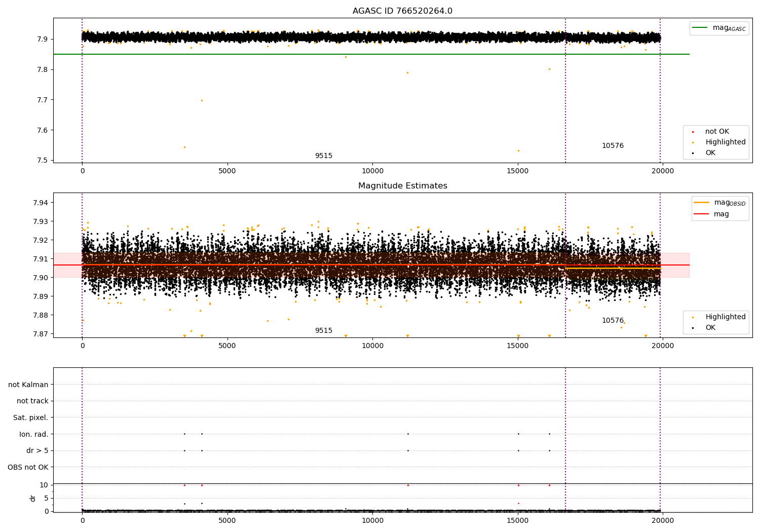Click the 'dr' axis label in bottom plot

(x=33, y=498)
